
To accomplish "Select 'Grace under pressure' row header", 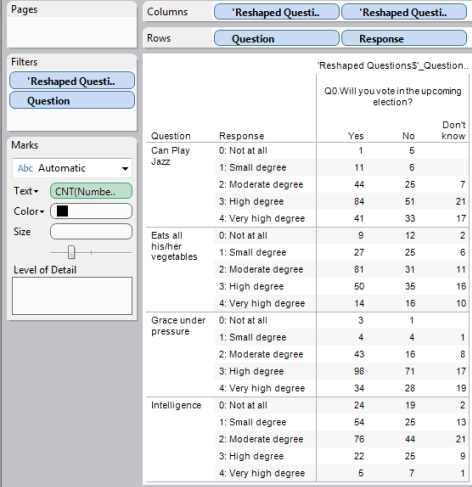I will pyautogui.click(x=178, y=326).
